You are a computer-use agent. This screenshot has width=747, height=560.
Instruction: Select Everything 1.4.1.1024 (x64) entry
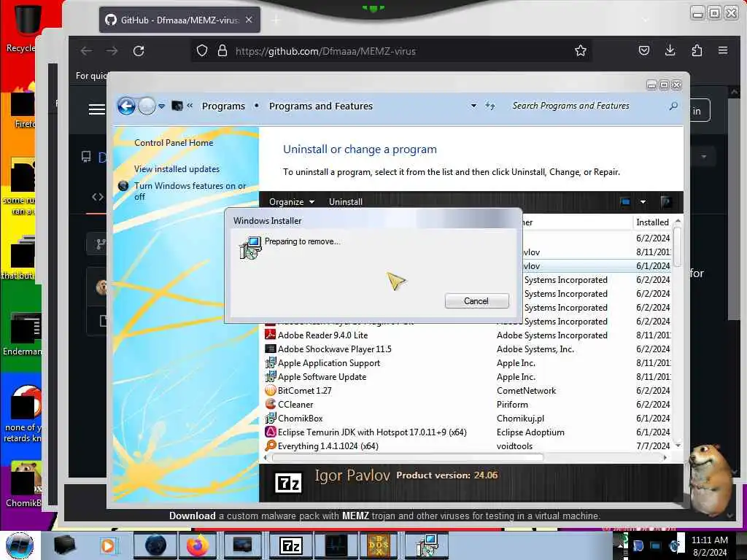(x=328, y=446)
